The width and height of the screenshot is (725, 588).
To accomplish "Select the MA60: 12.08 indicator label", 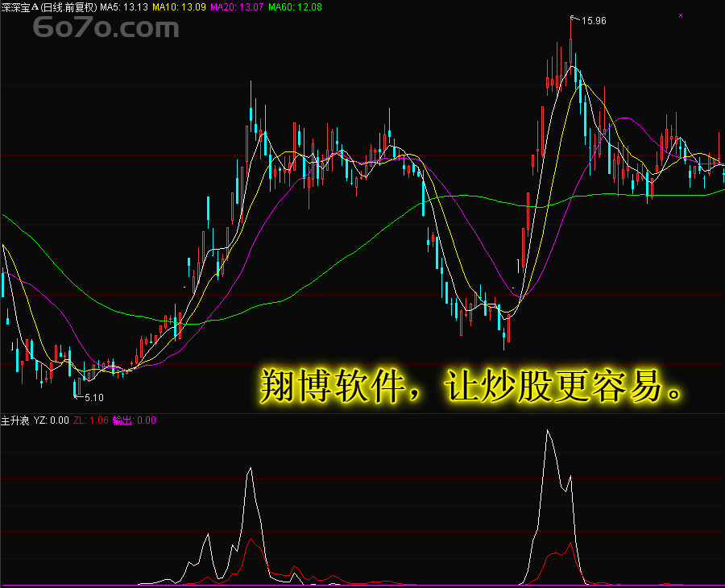I will (295, 7).
